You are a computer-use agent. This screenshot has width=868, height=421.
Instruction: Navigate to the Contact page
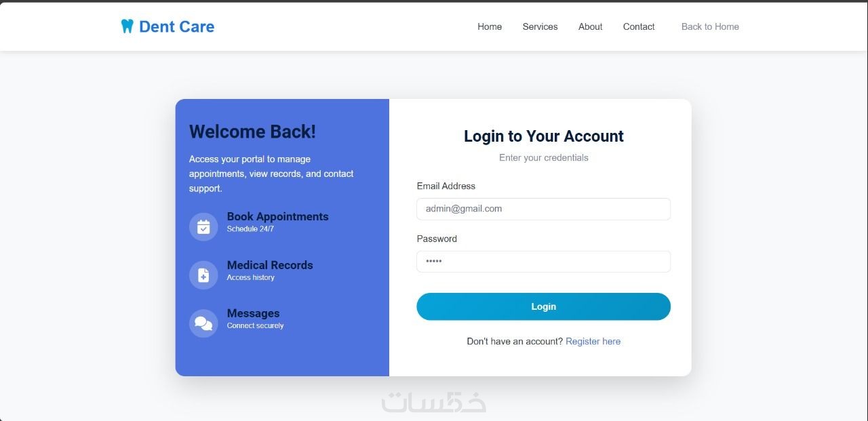pos(639,26)
